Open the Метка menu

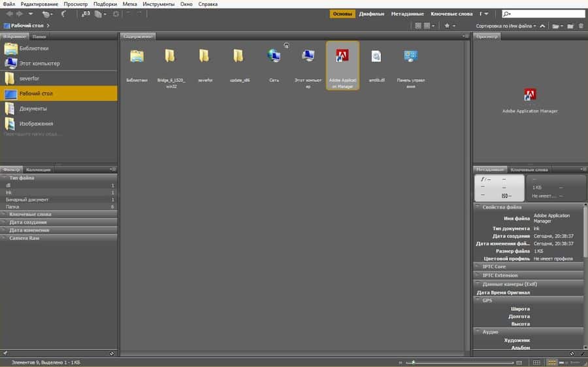click(x=130, y=4)
